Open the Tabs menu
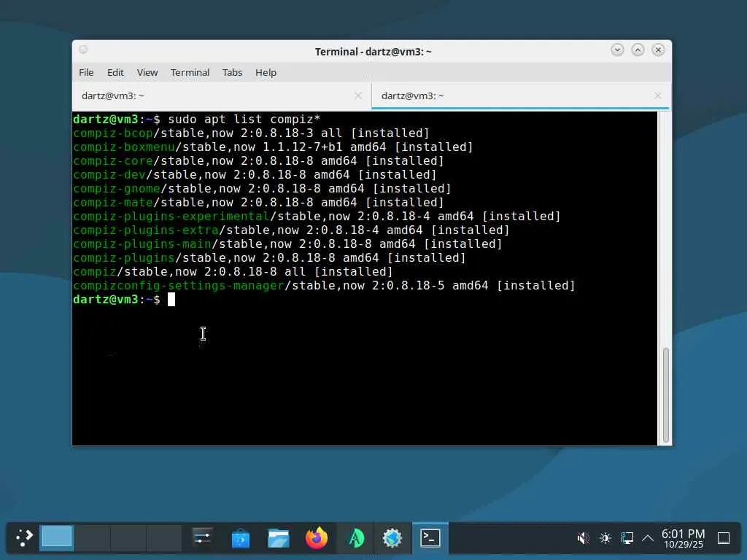747x560 pixels. click(x=232, y=72)
